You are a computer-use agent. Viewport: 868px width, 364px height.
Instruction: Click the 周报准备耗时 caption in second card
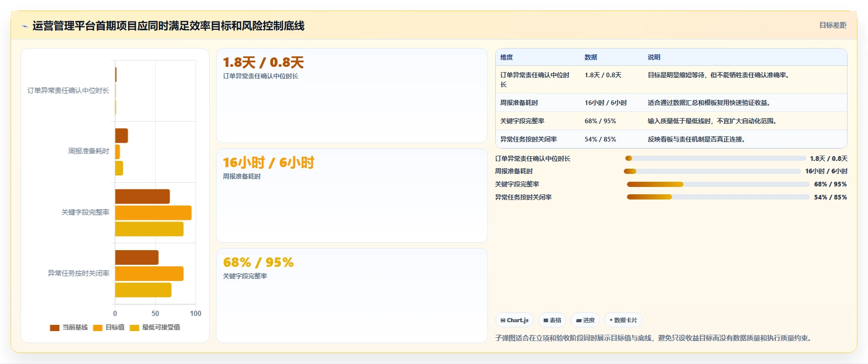(x=242, y=177)
